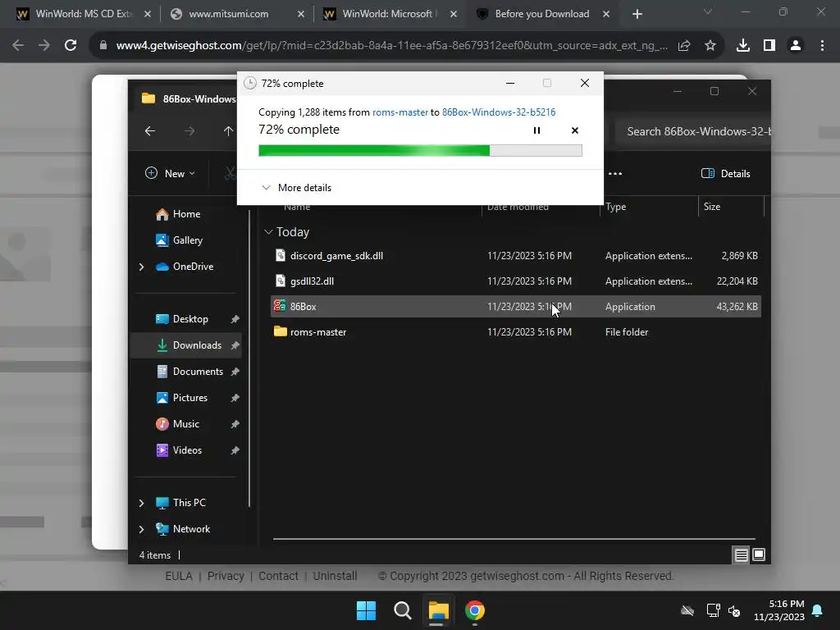
Task: Switch to large thumbnails view
Action: 759,555
